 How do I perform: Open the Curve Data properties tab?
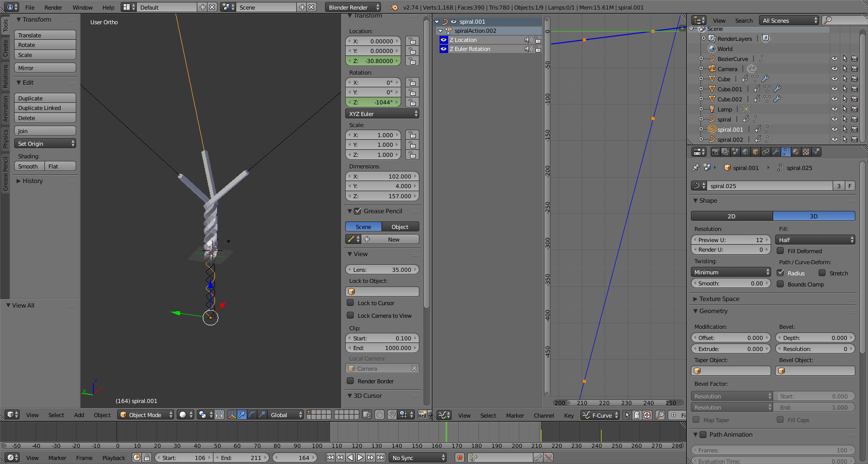pos(786,152)
